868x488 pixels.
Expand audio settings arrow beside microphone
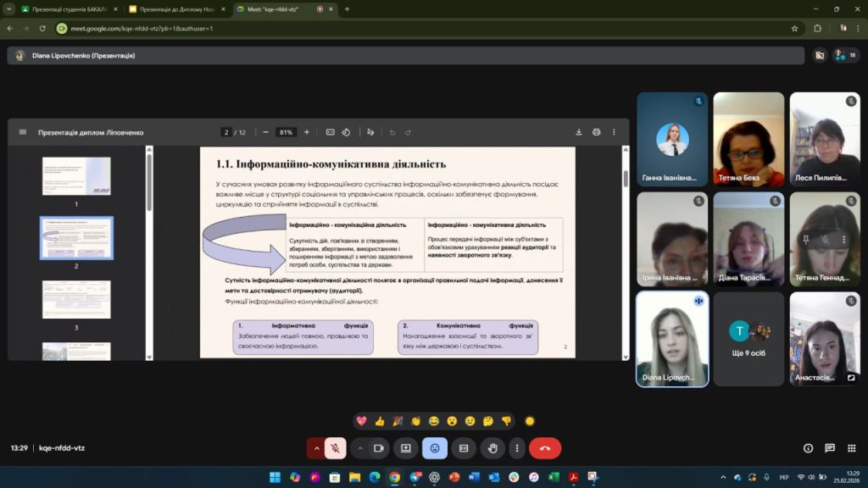pos(317,448)
